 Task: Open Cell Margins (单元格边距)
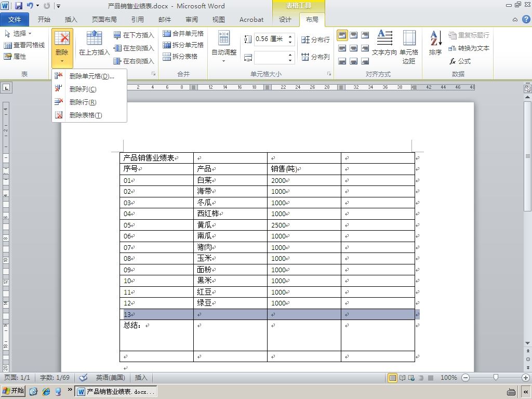point(409,47)
